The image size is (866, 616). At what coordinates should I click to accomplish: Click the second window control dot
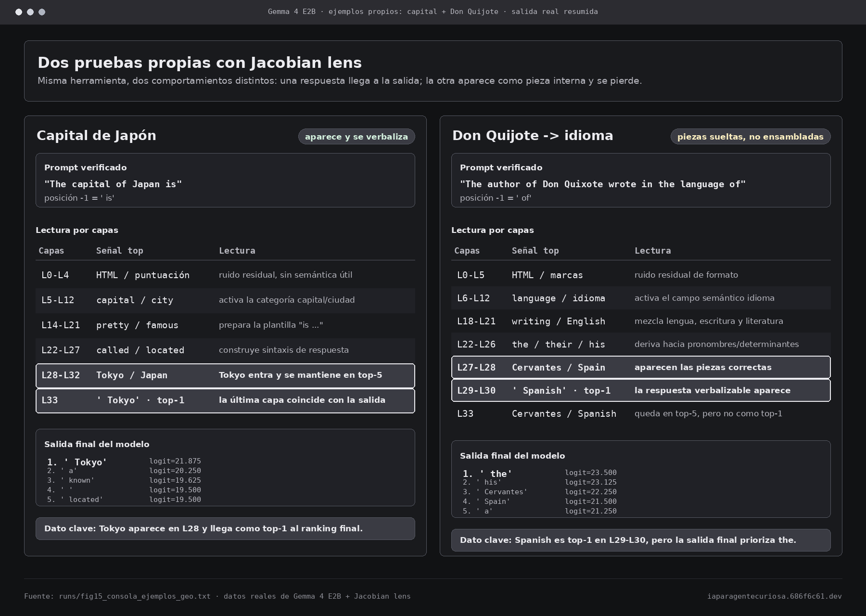click(x=30, y=12)
